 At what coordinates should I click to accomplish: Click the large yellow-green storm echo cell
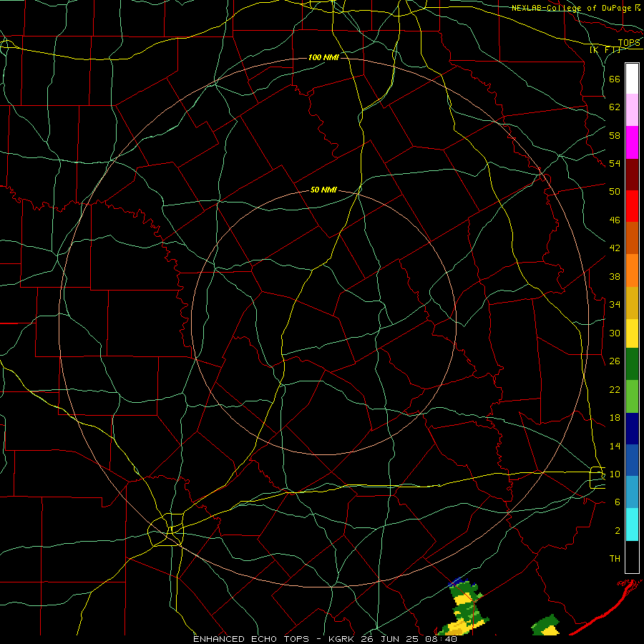[x=464, y=608]
